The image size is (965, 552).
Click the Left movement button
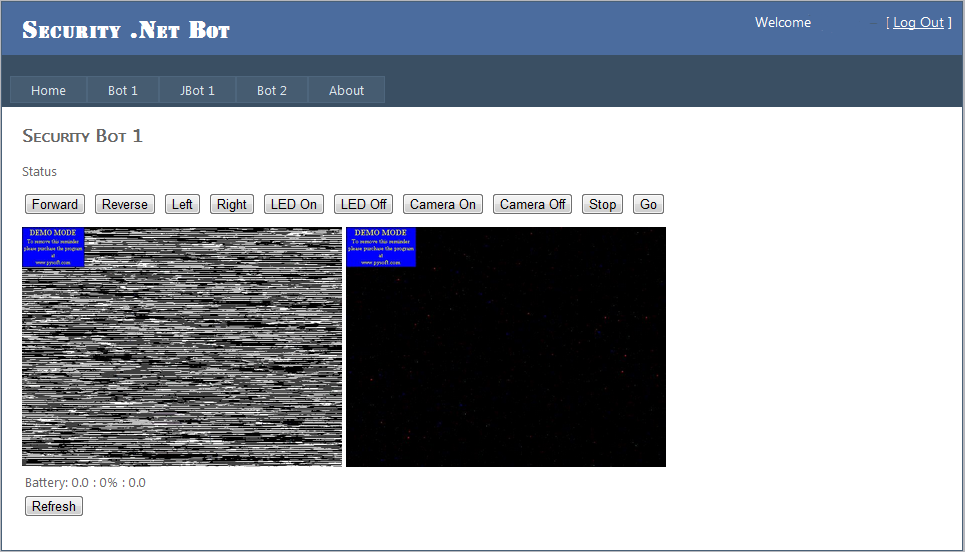182,205
